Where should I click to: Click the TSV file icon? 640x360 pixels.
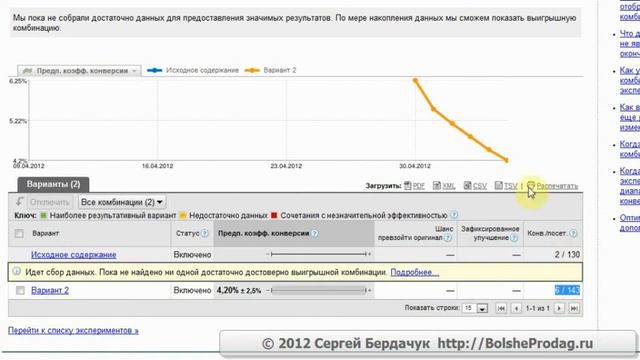click(498, 186)
